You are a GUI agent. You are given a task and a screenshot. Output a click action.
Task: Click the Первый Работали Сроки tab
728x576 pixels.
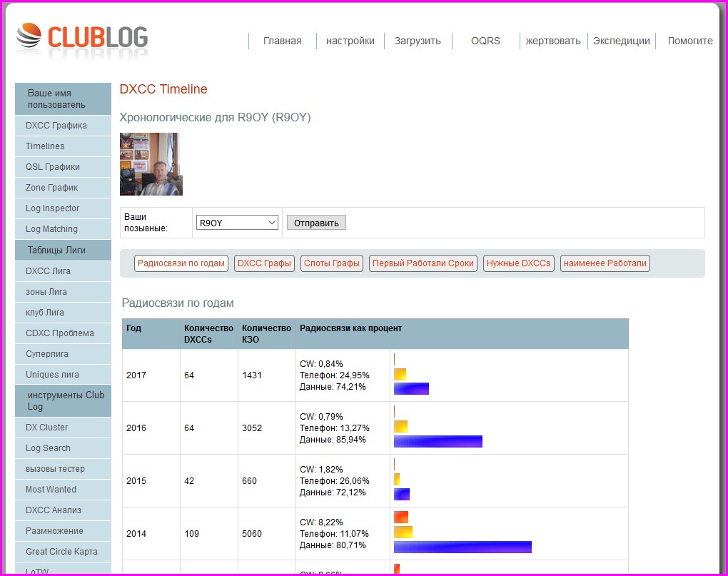click(x=423, y=263)
